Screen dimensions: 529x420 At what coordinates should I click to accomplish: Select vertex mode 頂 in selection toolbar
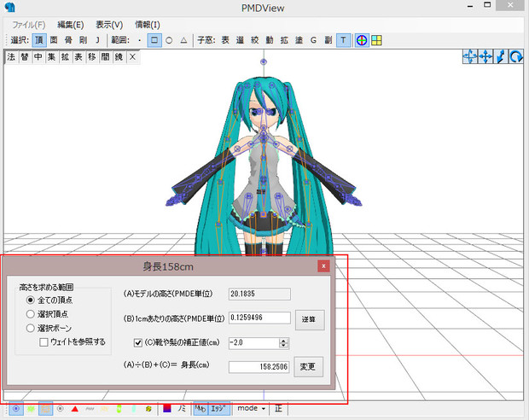point(39,40)
